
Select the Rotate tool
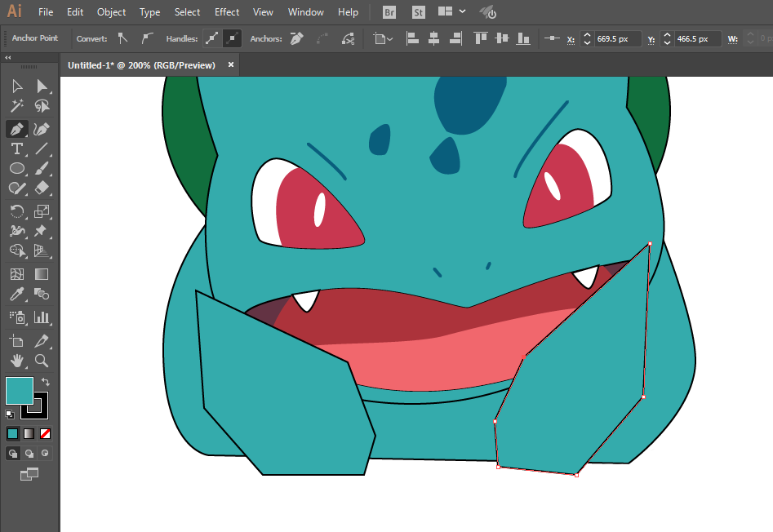pos(16,211)
